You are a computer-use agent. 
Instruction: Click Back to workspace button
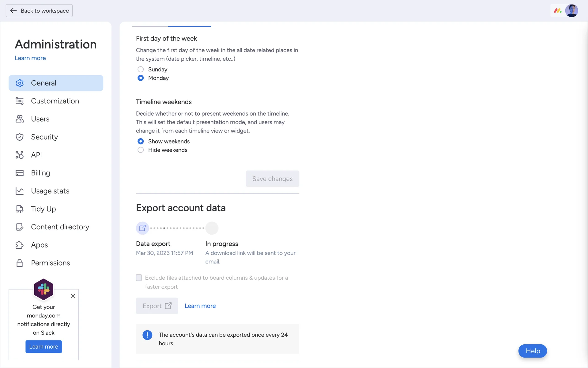[39, 11]
